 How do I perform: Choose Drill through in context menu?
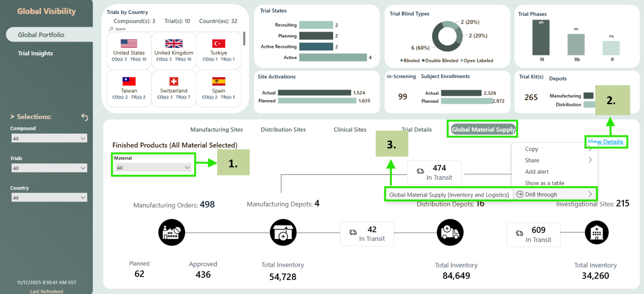[x=554, y=195]
